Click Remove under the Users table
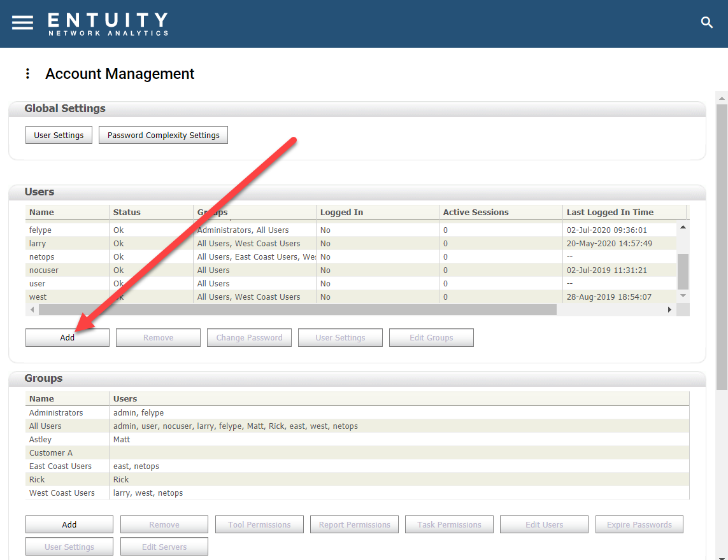 pos(159,337)
